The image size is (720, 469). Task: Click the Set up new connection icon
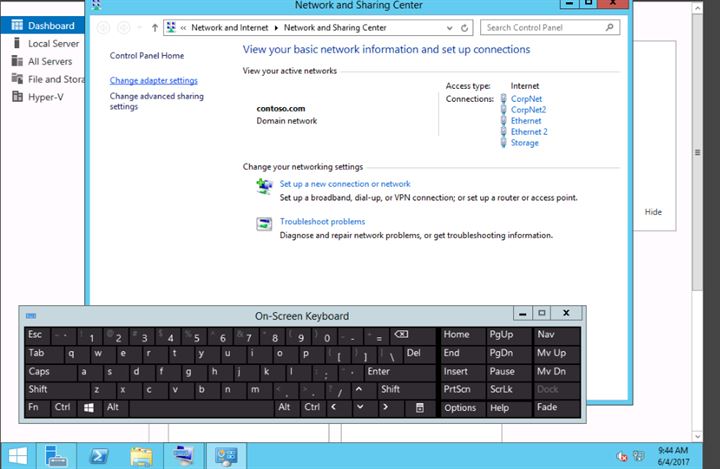pos(264,186)
